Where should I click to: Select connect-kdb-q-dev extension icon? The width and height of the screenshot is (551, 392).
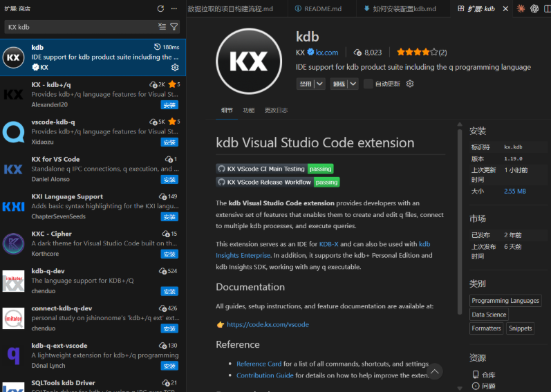(x=13, y=318)
